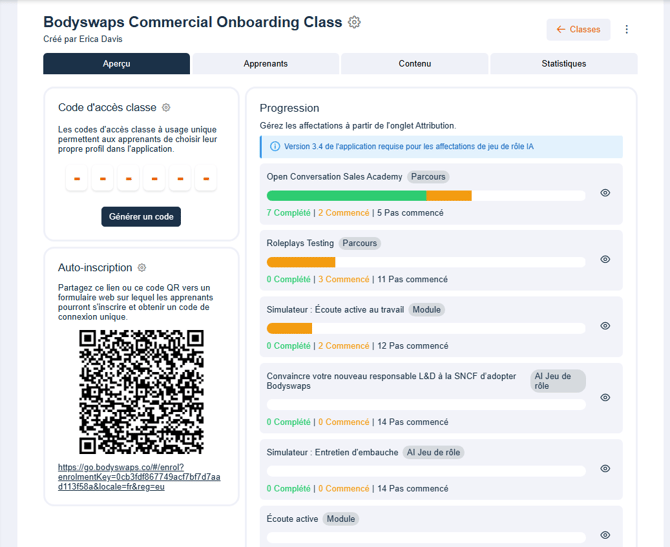The image size is (670, 547).
Task: Click the first access code digit box
Action: tap(77, 179)
